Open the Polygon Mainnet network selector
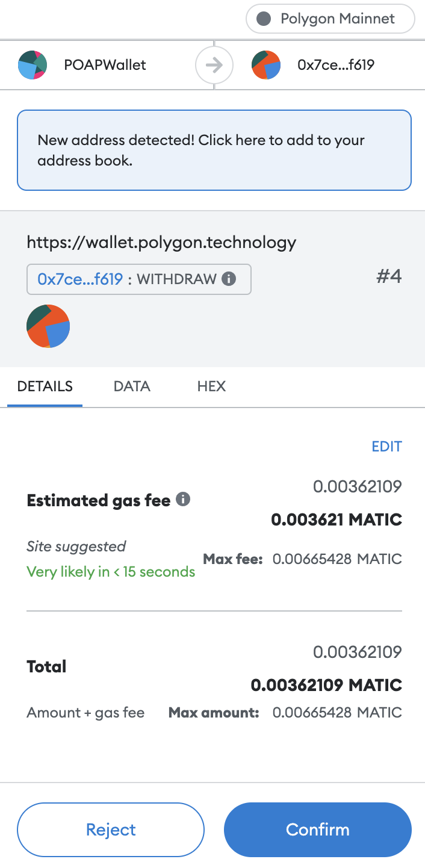 click(x=330, y=19)
